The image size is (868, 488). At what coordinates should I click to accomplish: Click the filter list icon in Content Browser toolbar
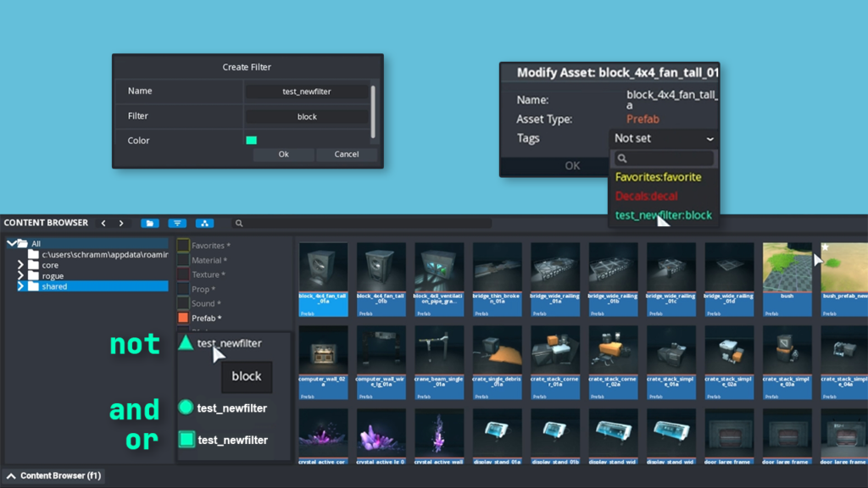pos(177,224)
